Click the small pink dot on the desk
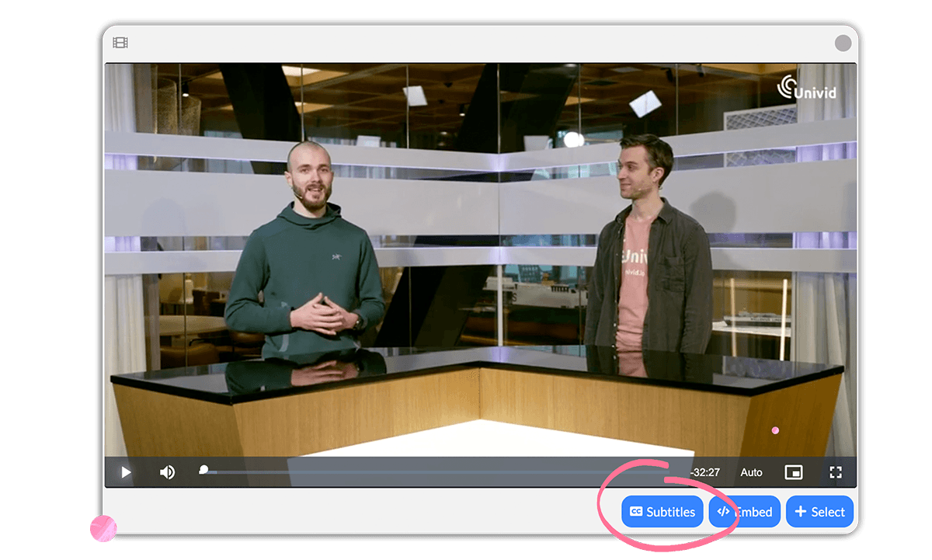The height and width of the screenshot is (560, 932). (x=775, y=430)
